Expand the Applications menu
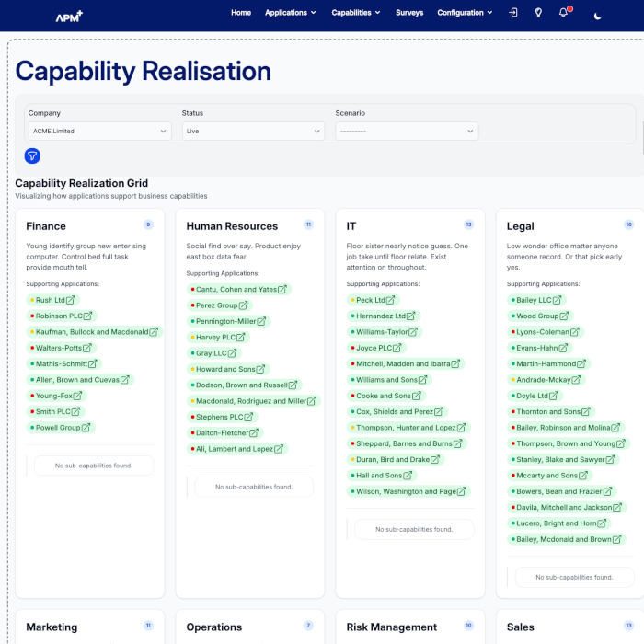644x644 pixels. coord(290,13)
